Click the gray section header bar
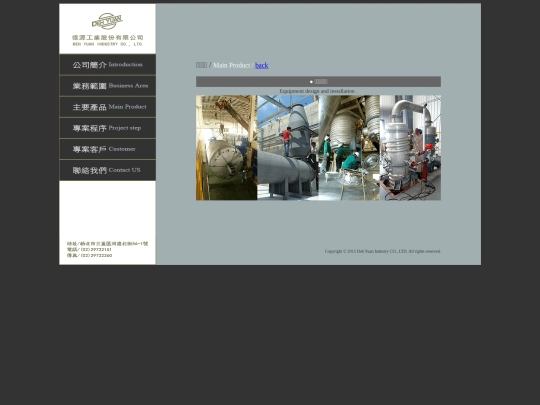The height and width of the screenshot is (405, 540). pyautogui.click(x=318, y=82)
